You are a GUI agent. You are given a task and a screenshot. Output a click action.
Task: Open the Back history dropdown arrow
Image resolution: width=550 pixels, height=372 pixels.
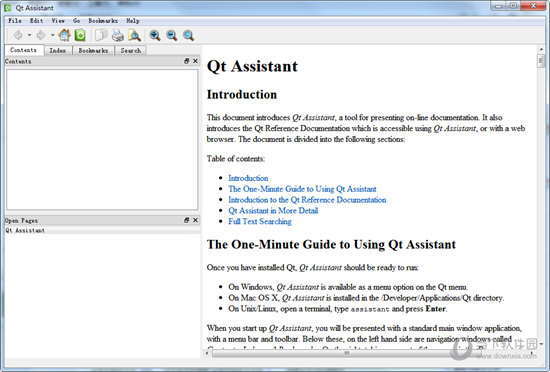pos(29,35)
